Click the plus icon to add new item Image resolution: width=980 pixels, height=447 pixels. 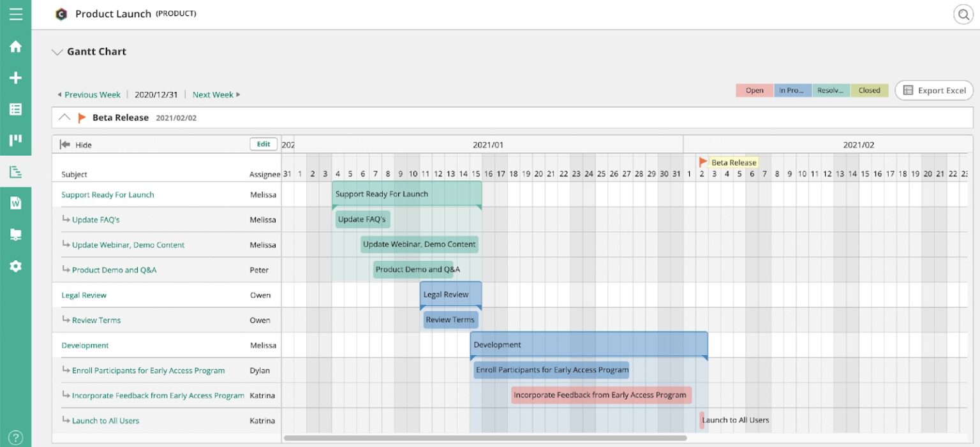pos(16,77)
